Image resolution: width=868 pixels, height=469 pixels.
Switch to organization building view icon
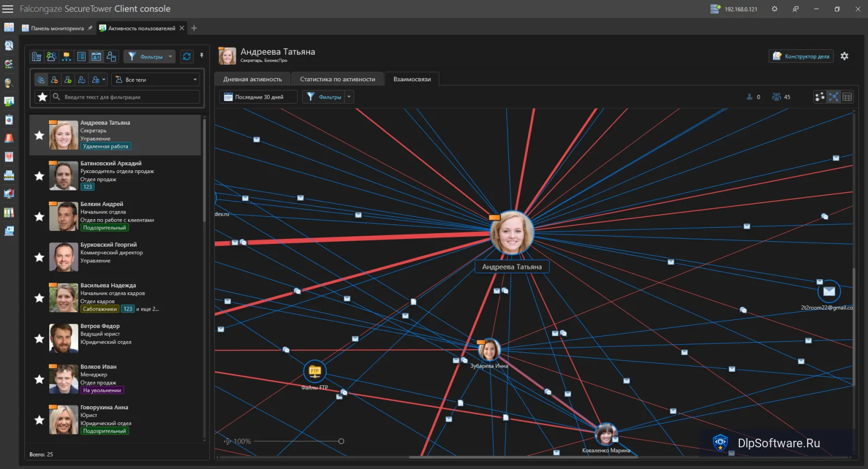tap(36, 56)
